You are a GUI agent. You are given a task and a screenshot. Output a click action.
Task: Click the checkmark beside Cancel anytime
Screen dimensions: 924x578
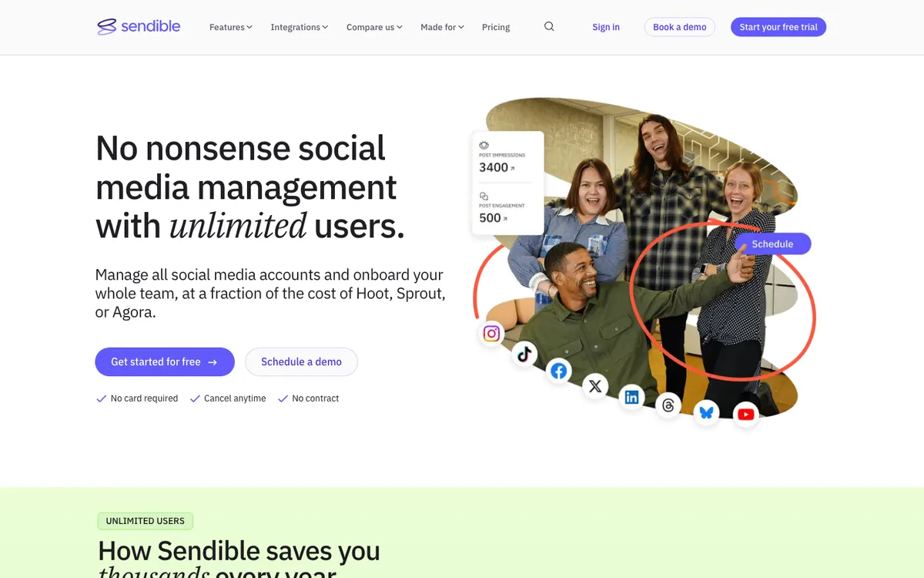[194, 398]
